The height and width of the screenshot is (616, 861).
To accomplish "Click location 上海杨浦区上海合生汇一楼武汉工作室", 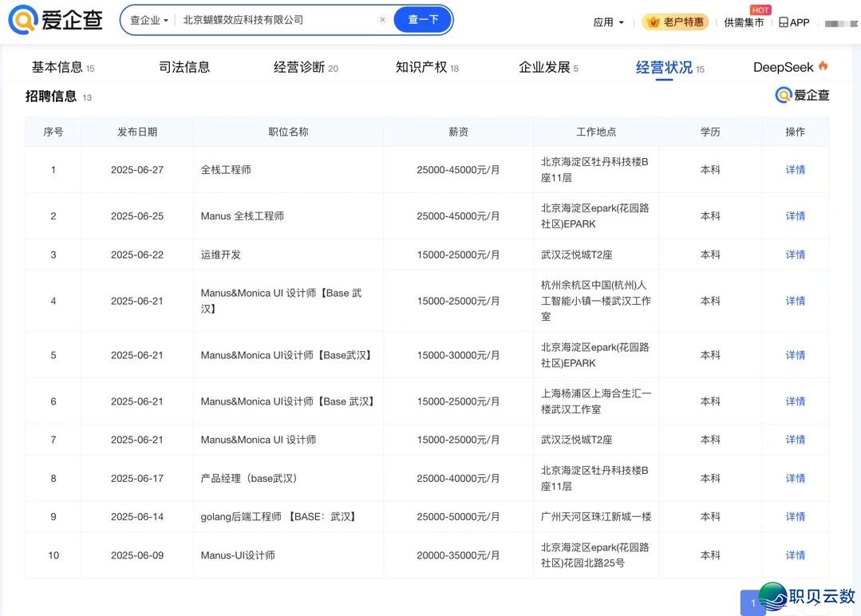I will click(596, 401).
